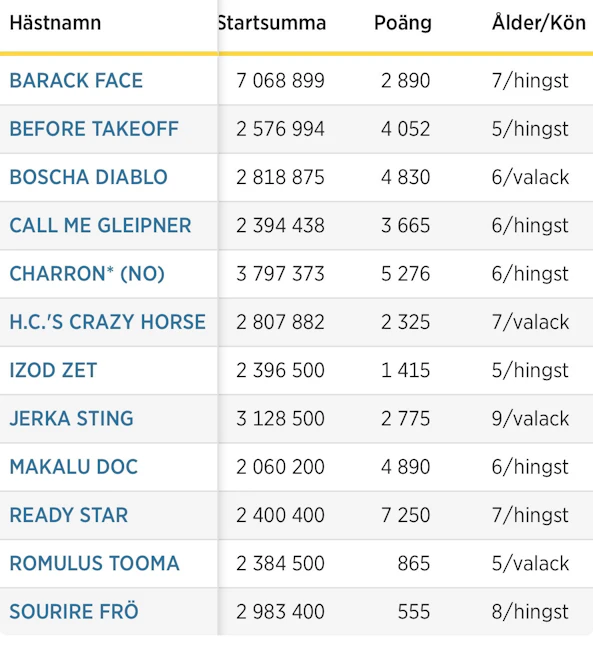Sort by the Hästnamn column header

pyautogui.click(x=56, y=23)
